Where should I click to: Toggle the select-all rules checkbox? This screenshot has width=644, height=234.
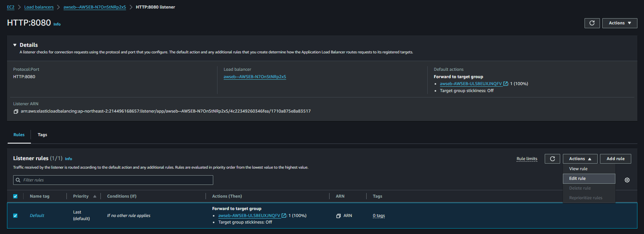pos(15,196)
